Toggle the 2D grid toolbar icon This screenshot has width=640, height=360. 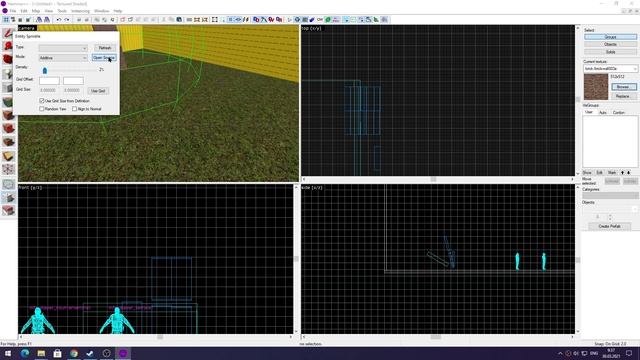[x=6, y=20]
